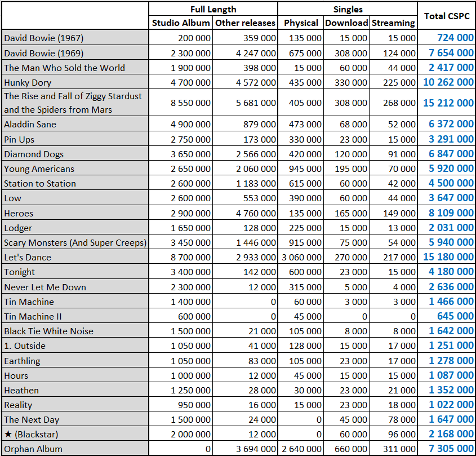
Task: Click total CSPC value '15 212 000'
Action: coord(448,103)
